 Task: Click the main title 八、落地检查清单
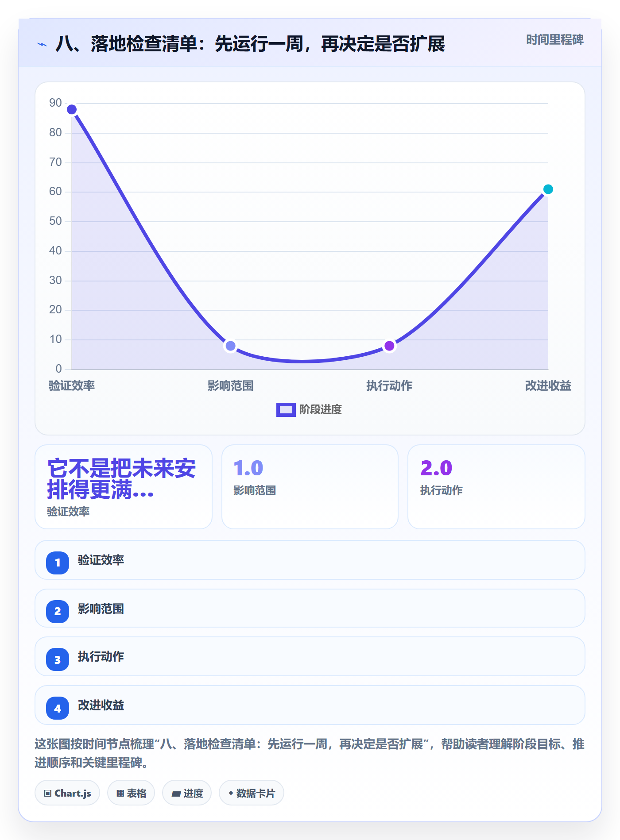tap(250, 44)
